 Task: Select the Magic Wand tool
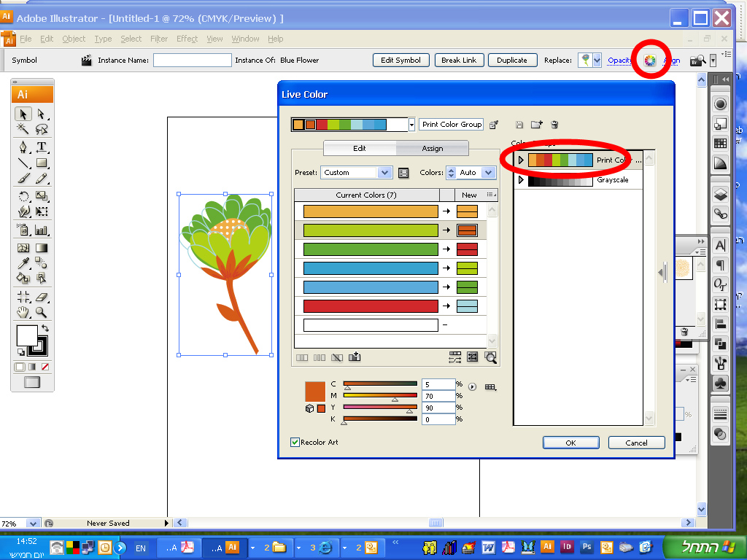[x=23, y=128]
